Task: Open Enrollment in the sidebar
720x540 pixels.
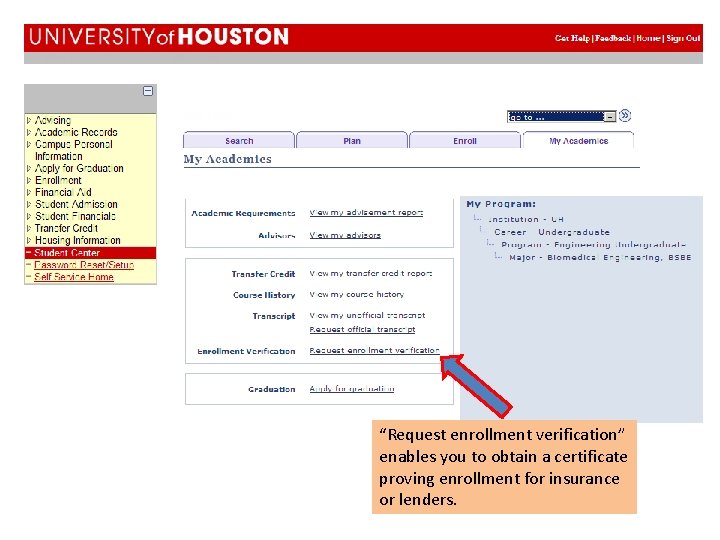Action: click(58, 180)
